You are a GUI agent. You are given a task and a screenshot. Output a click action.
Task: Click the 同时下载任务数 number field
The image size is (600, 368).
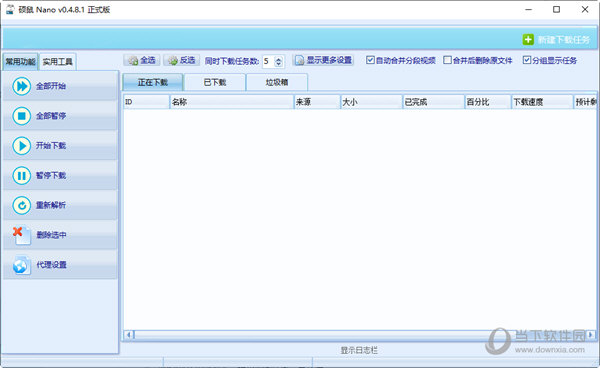[269, 61]
